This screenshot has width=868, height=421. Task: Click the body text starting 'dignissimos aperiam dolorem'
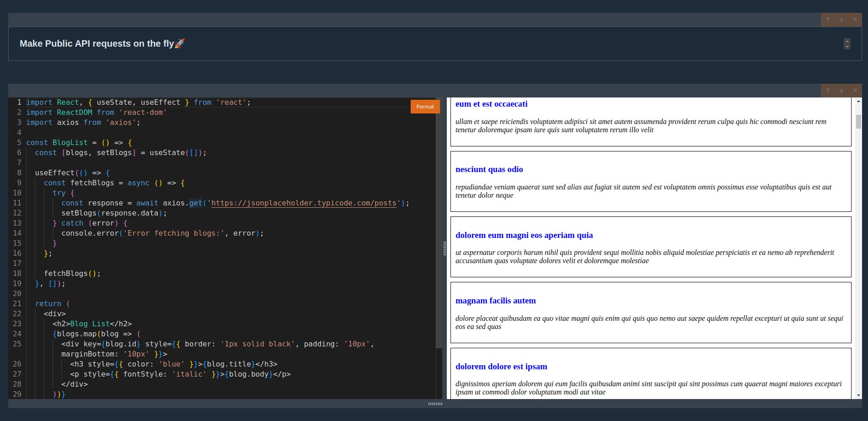(x=649, y=388)
